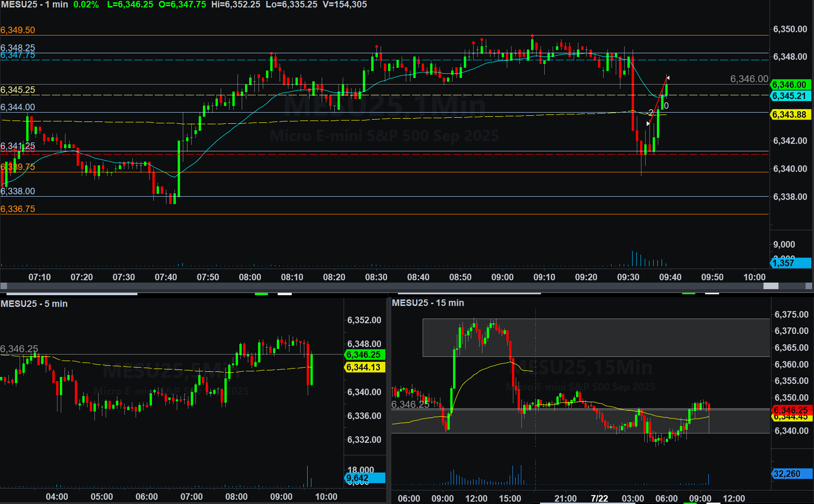Click the white arrow marker at the trend line top

pos(668,78)
